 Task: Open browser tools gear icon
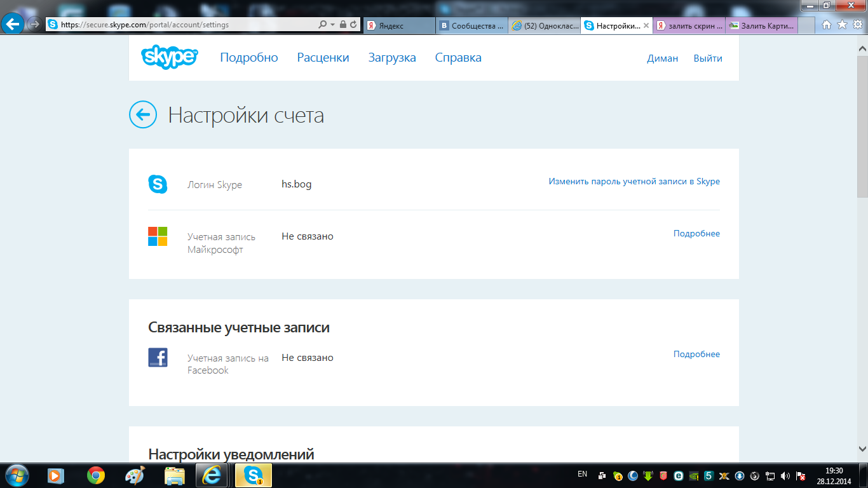click(857, 25)
